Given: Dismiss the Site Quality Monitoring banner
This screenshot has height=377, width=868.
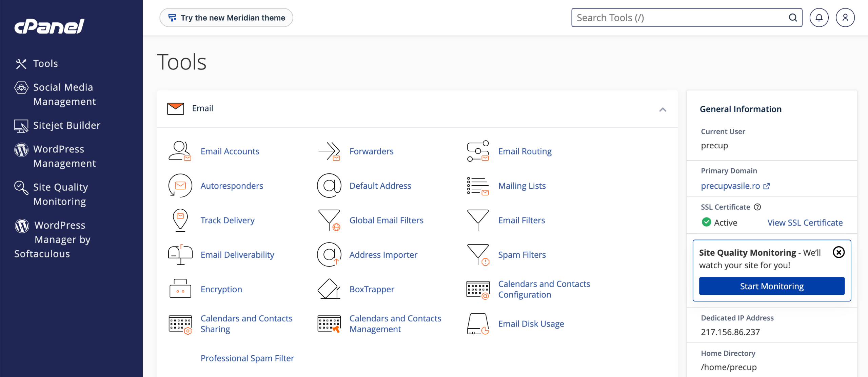Looking at the screenshot, I should pyautogui.click(x=839, y=252).
